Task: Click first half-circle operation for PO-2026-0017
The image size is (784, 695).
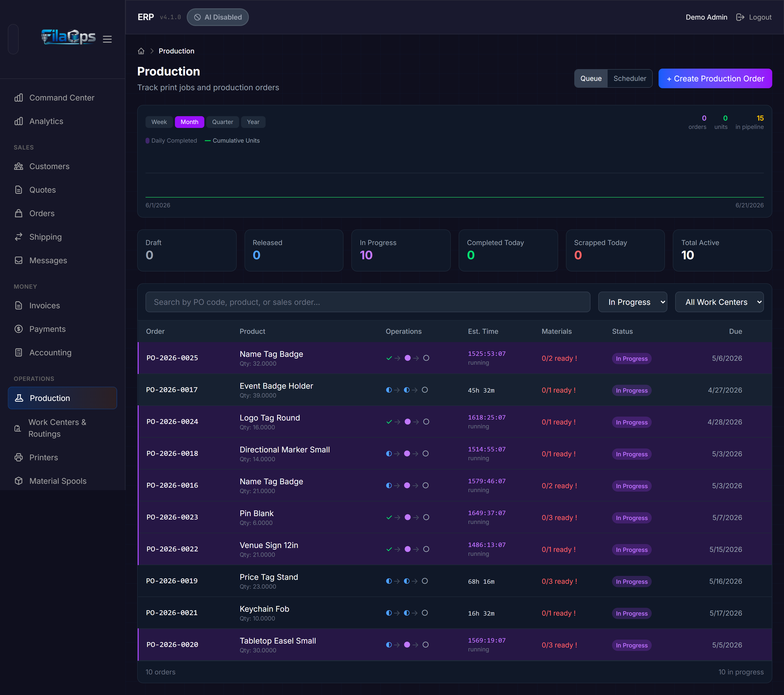Action: point(389,390)
